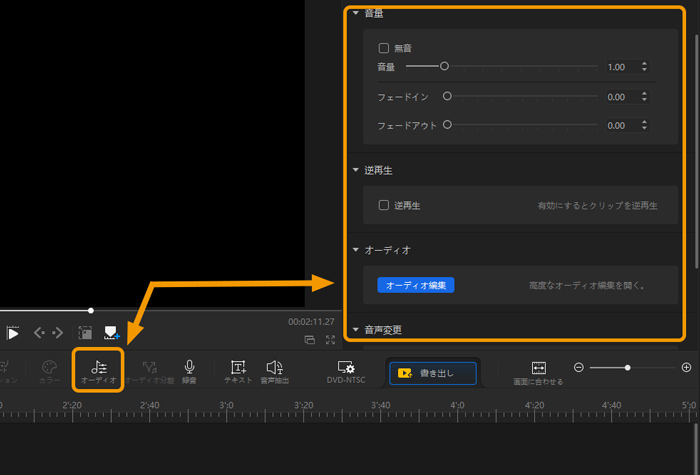700x475 pixels.
Task: Click the properties panel vertical scrollbar
Action: pyautogui.click(x=697, y=152)
